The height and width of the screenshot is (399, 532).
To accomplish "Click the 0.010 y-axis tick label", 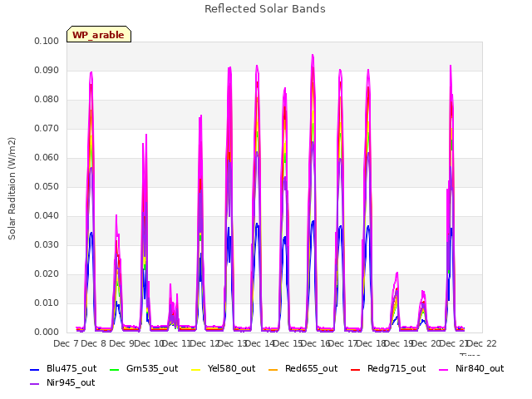I will [47, 303].
